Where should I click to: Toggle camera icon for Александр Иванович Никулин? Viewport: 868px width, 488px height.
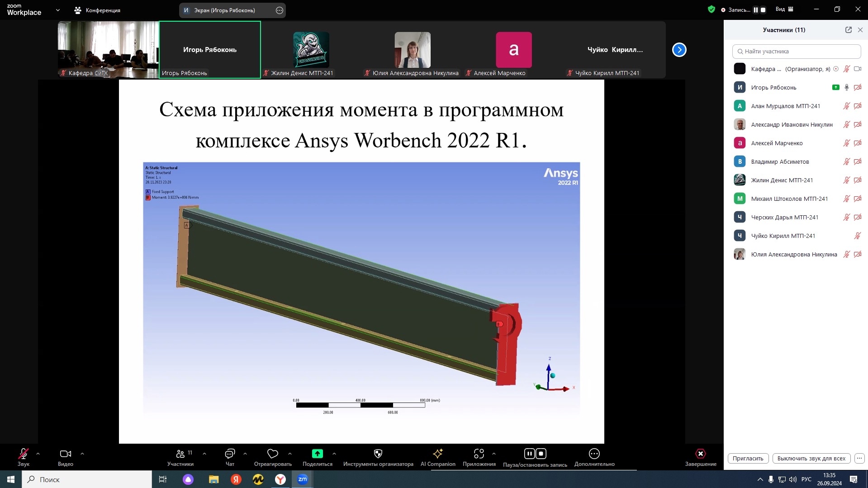(858, 124)
